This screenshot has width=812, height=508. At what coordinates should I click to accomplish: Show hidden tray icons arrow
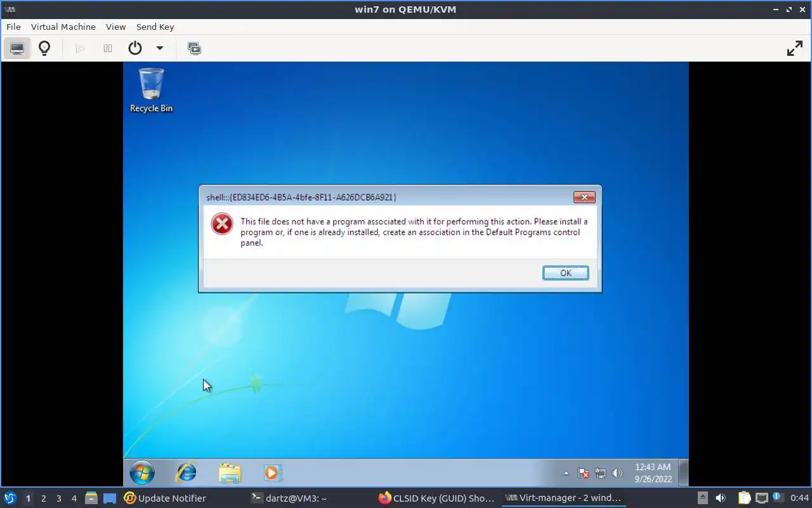(566, 473)
